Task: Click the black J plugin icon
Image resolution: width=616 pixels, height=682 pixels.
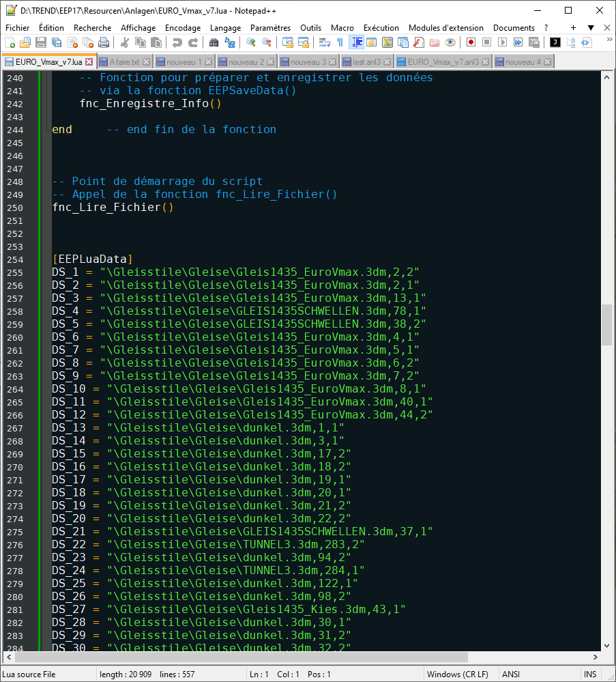Action: pos(555,42)
